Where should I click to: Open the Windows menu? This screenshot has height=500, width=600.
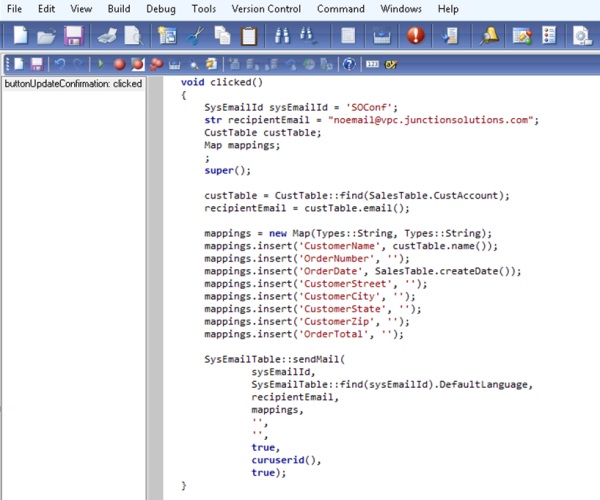coord(400,9)
